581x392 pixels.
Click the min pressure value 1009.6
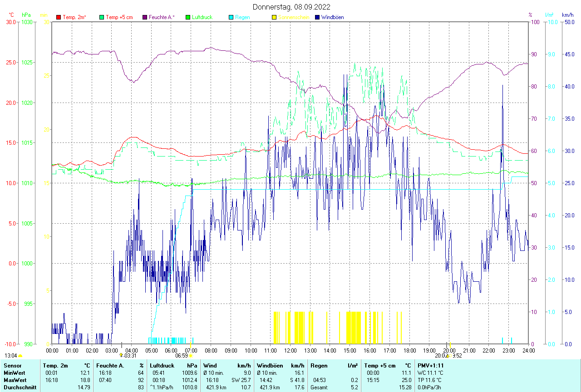tap(190, 372)
